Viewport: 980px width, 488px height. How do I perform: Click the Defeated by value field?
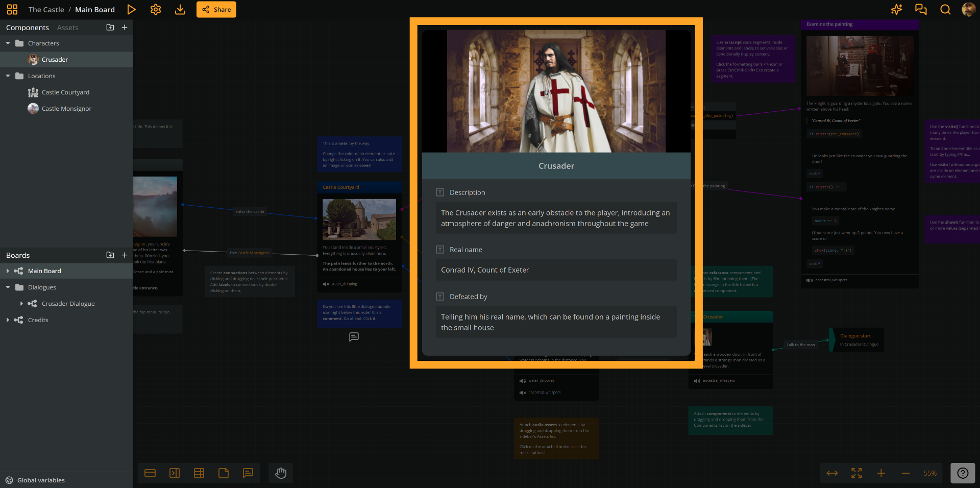556,322
